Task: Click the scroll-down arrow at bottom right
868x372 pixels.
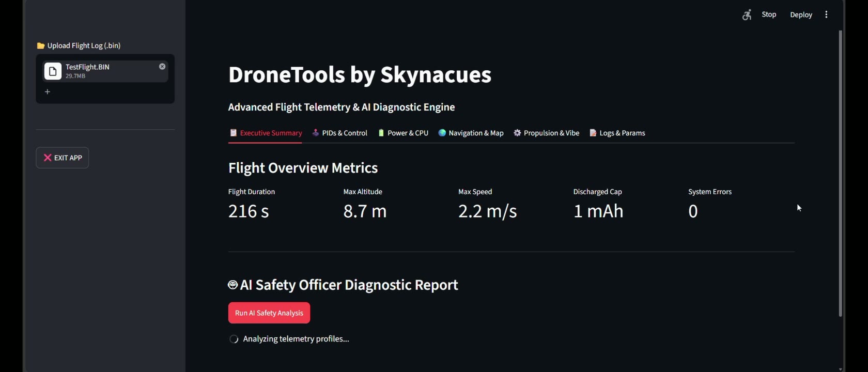Action: pos(841,369)
